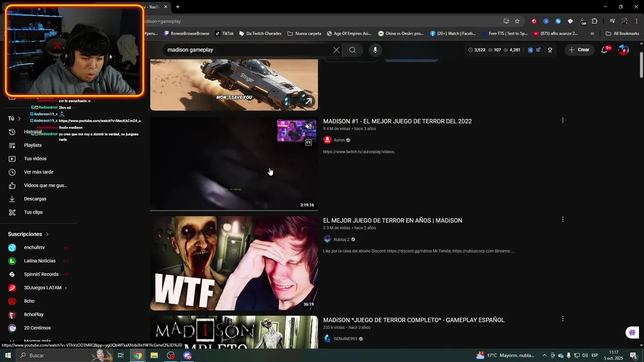Click the blue vidIQ badge in YouTube header

530,50
